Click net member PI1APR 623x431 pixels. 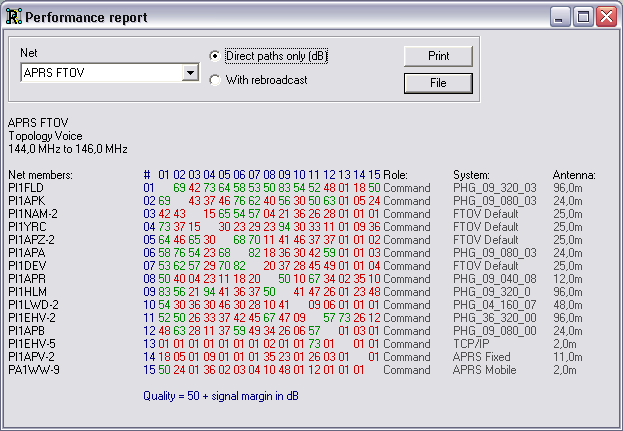(x=27, y=279)
